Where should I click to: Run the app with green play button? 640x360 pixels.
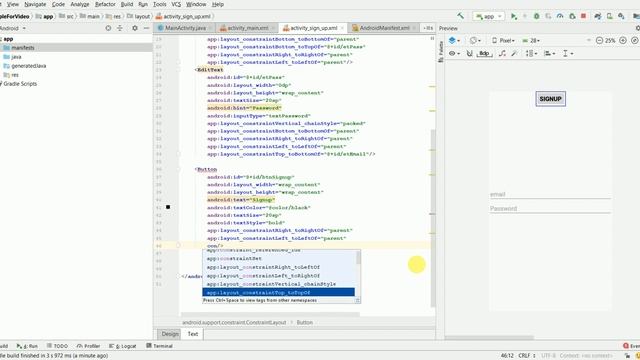coord(514,16)
